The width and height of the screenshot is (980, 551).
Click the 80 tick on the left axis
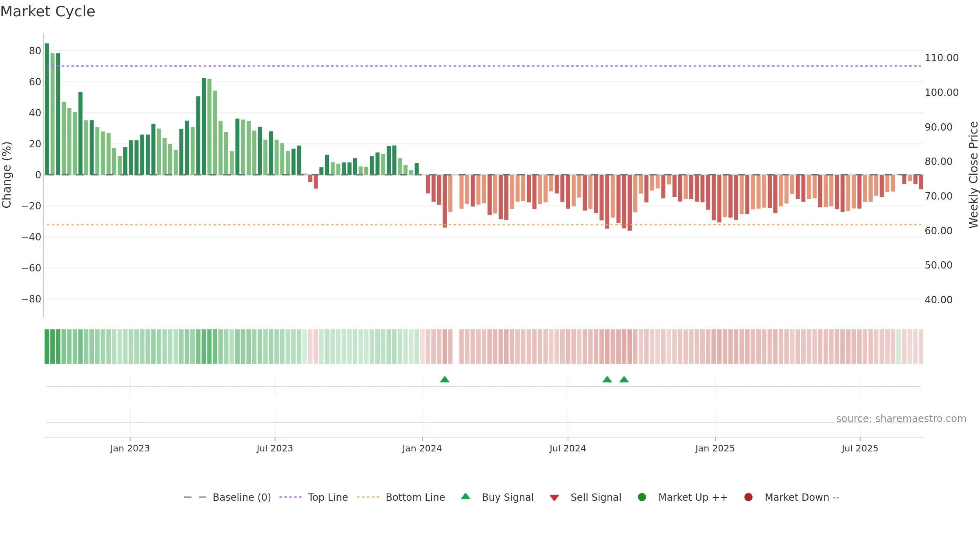(35, 51)
